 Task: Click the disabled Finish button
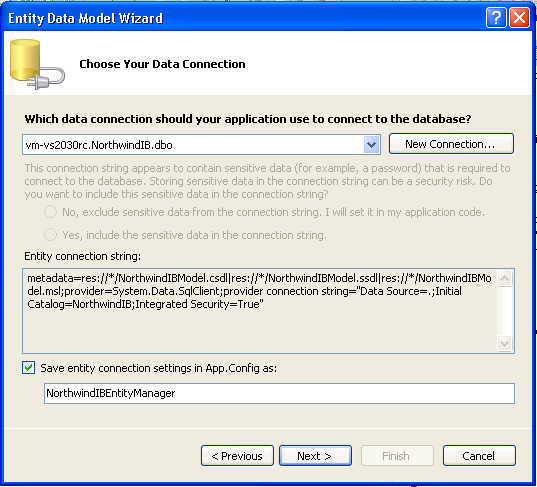[x=397, y=456]
